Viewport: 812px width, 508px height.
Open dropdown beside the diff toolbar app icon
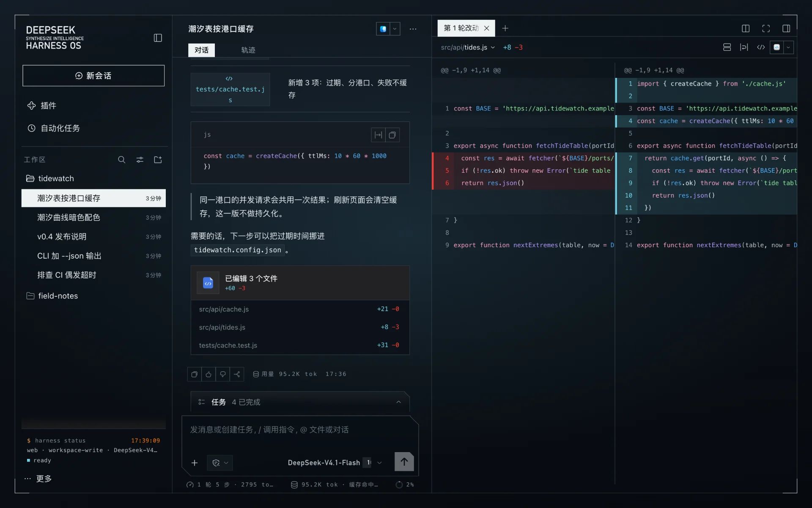tap(788, 47)
